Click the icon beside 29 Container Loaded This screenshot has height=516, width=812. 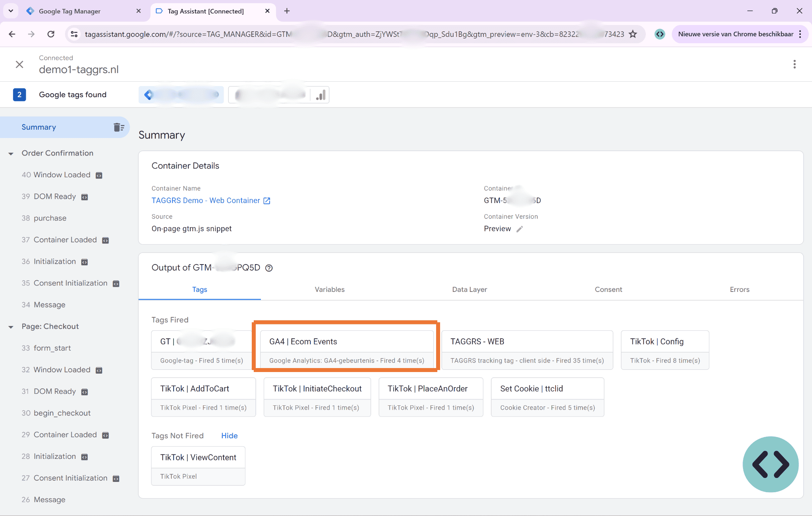(x=105, y=435)
